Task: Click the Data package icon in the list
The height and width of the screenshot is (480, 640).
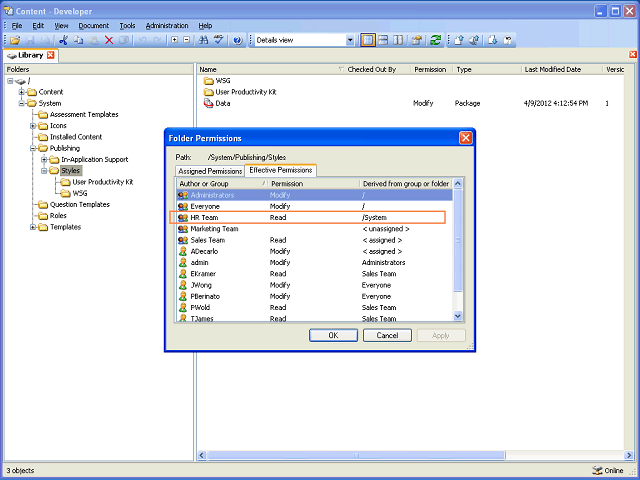Action: pos(209,103)
